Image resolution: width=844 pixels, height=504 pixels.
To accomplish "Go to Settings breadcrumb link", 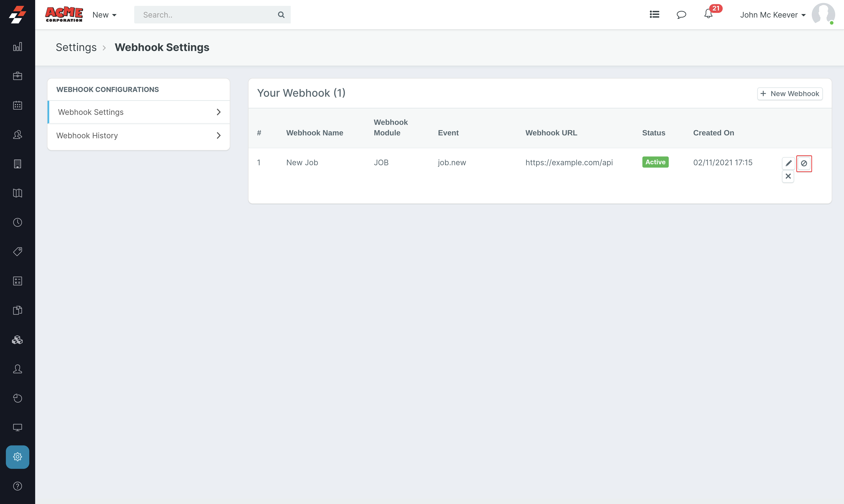I will [x=76, y=47].
